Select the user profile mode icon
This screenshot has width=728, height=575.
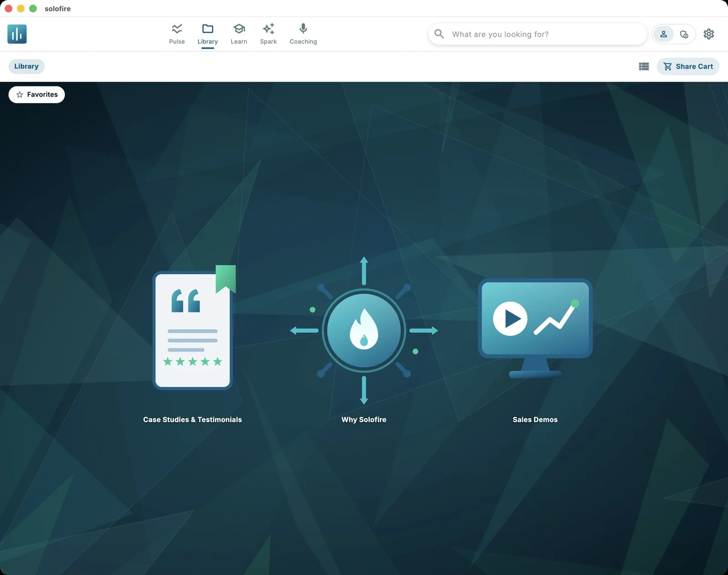coord(663,34)
